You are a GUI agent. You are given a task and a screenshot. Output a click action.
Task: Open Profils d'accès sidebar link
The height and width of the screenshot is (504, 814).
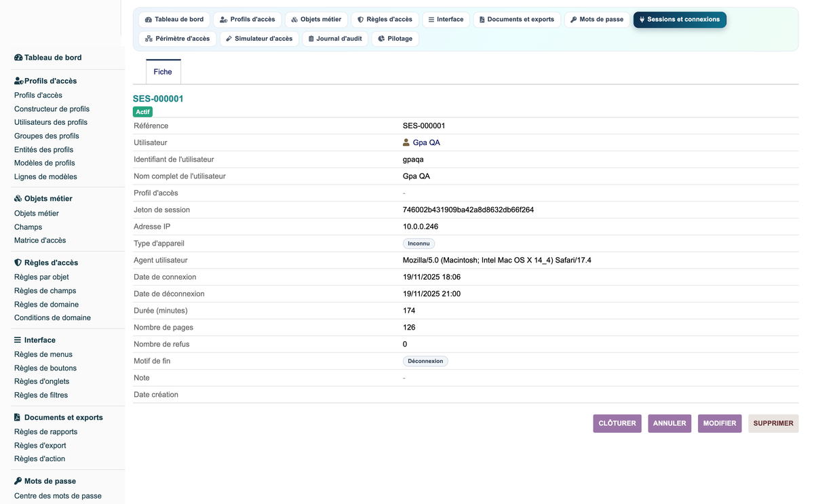(38, 95)
